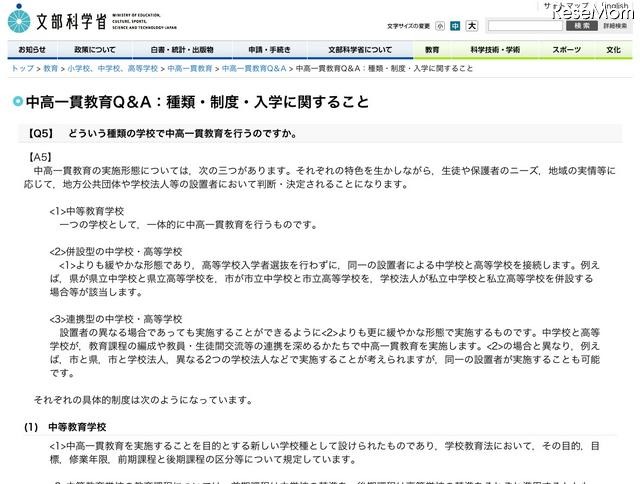Open the 文化 category tab

tap(613, 50)
